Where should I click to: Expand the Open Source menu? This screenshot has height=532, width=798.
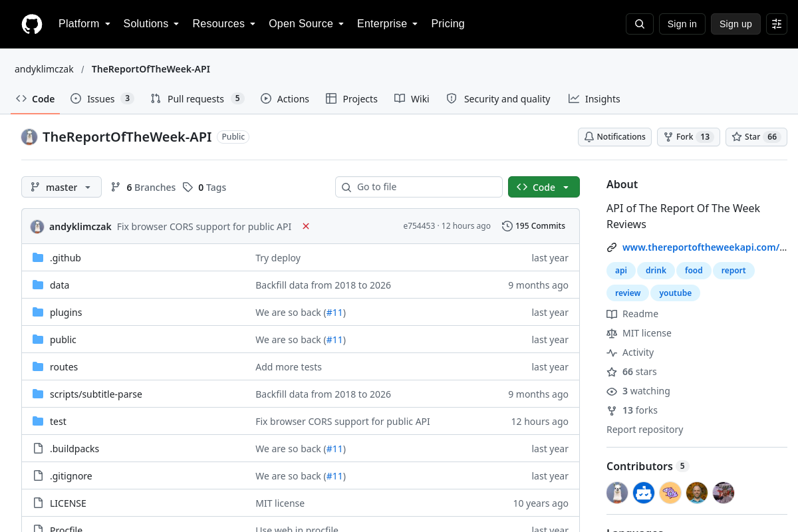point(307,24)
